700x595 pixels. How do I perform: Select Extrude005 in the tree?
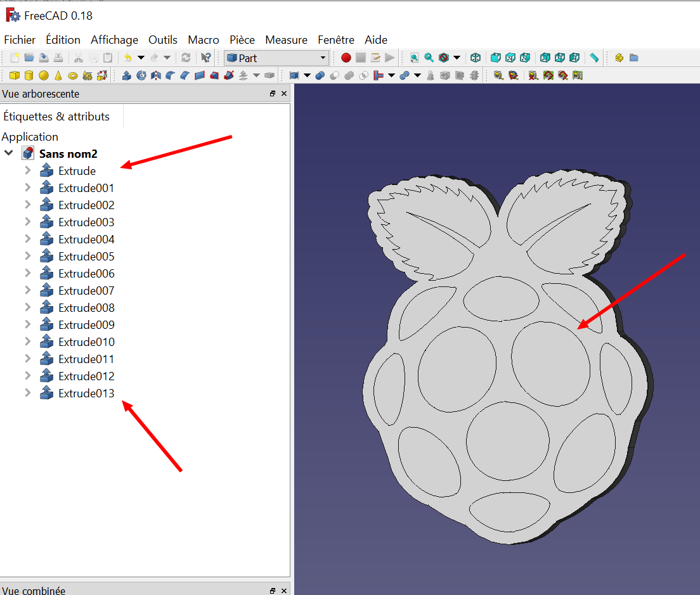tap(86, 257)
